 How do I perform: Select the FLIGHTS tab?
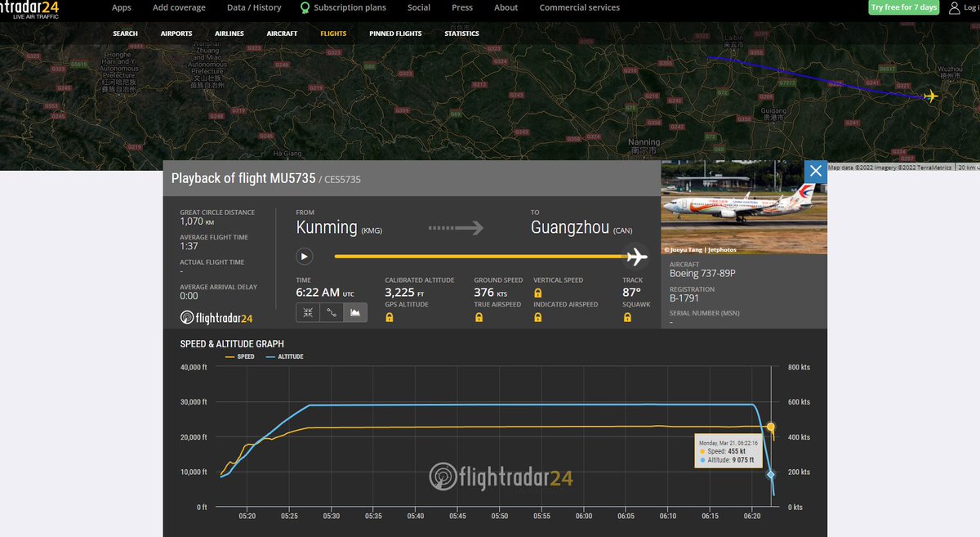pos(333,34)
